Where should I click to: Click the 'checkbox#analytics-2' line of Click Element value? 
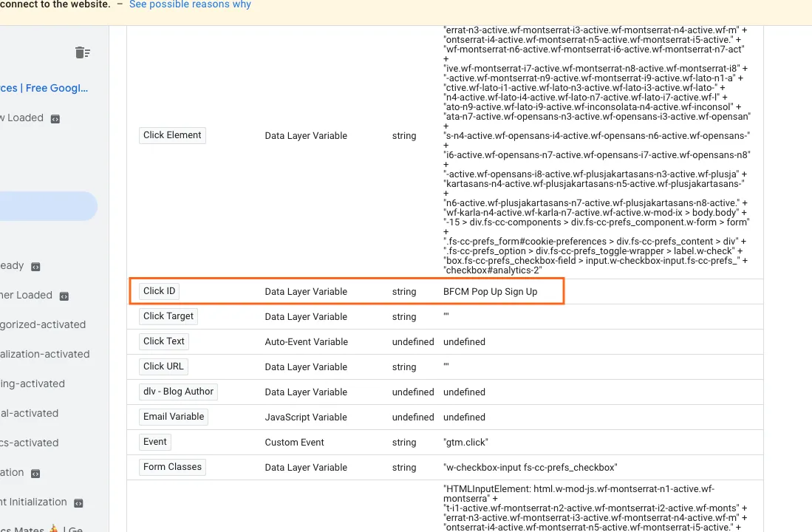[493, 270]
